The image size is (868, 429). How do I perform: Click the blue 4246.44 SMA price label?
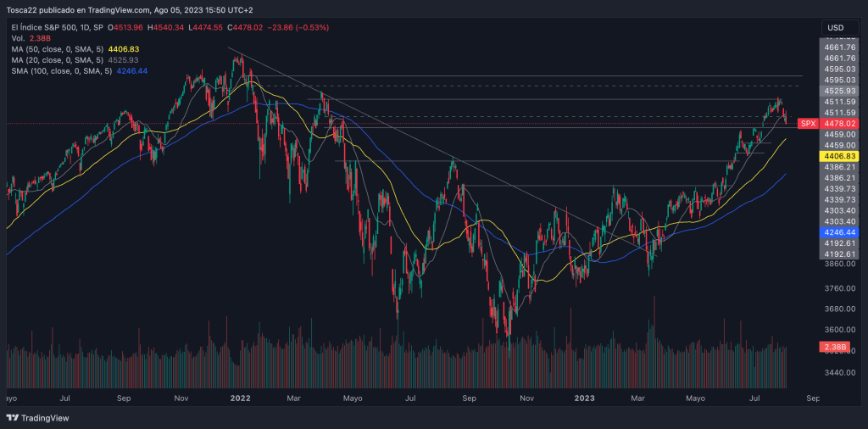point(839,231)
